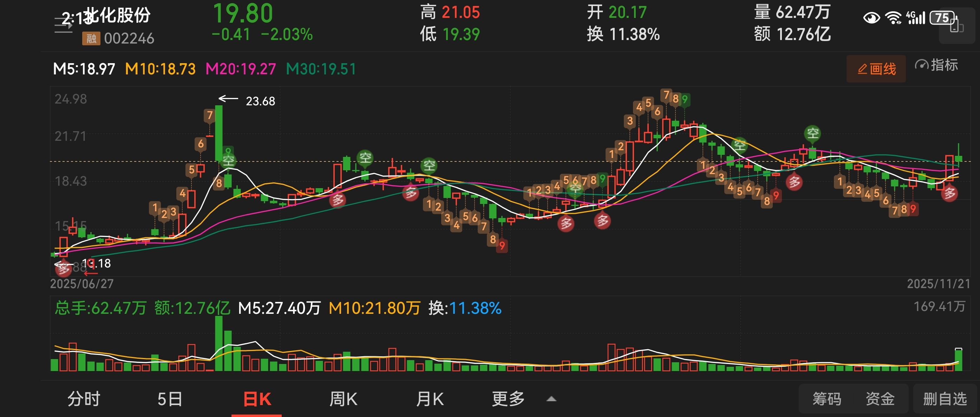Toggle 删自选 remove from watchlist
This screenshot has width=980, height=417.
click(945, 399)
